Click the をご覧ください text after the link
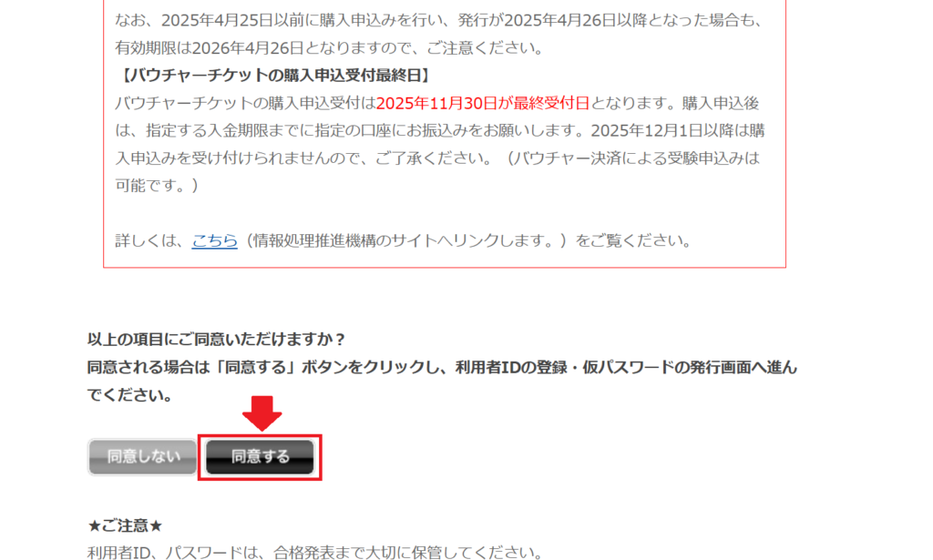Viewport: 933px width, 560px height. click(633, 240)
